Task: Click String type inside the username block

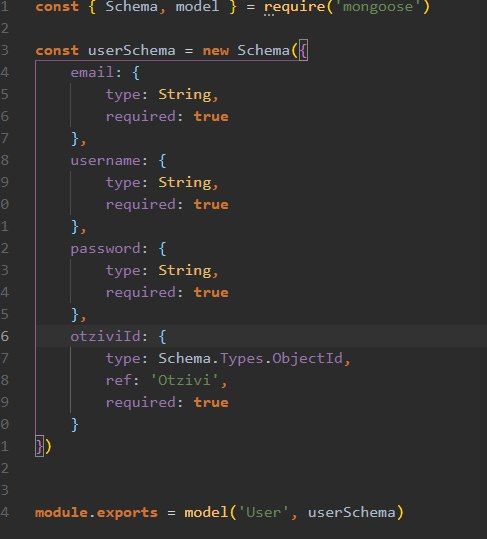Action: point(185,183)
